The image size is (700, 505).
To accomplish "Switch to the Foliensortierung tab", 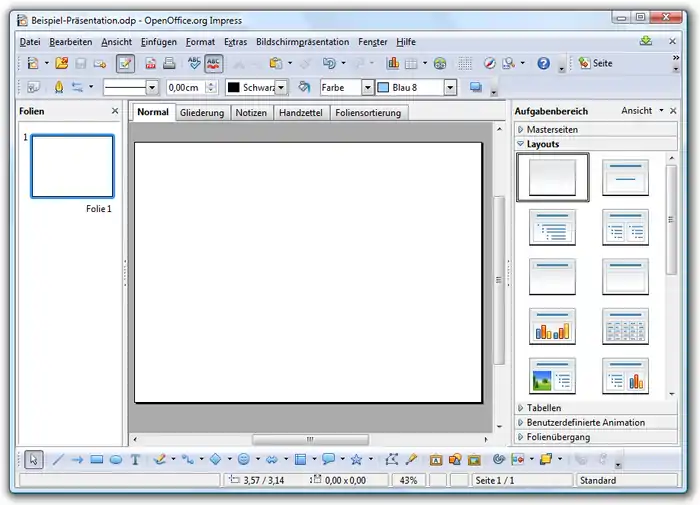I will coord(368,113).
